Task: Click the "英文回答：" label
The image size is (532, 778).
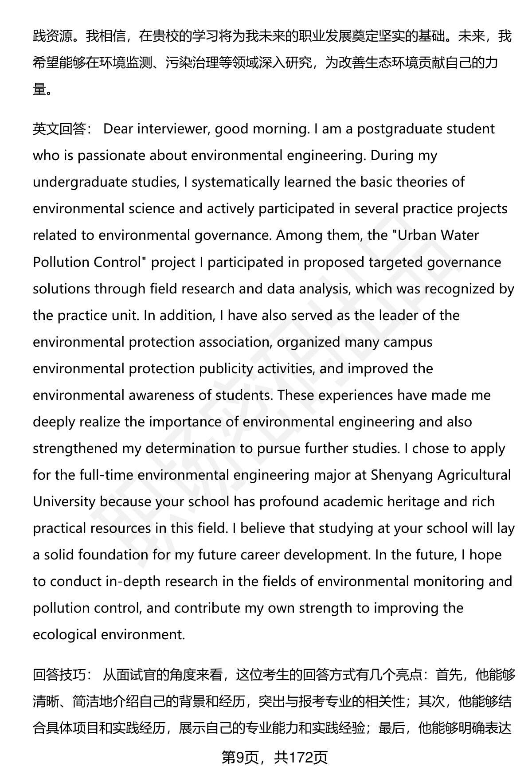Action: (x=62, y=129)
